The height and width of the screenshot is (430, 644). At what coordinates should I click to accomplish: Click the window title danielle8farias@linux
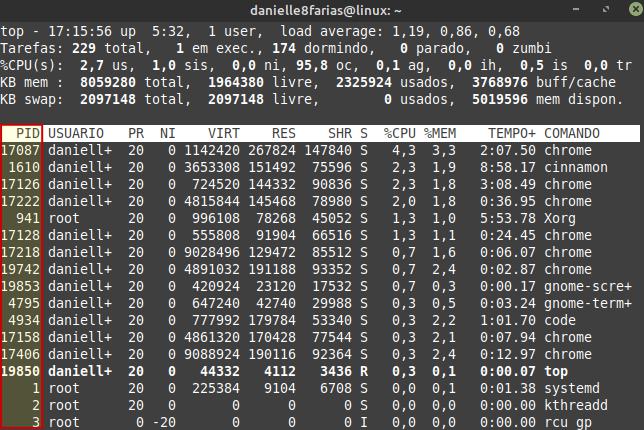coord(321,9)
